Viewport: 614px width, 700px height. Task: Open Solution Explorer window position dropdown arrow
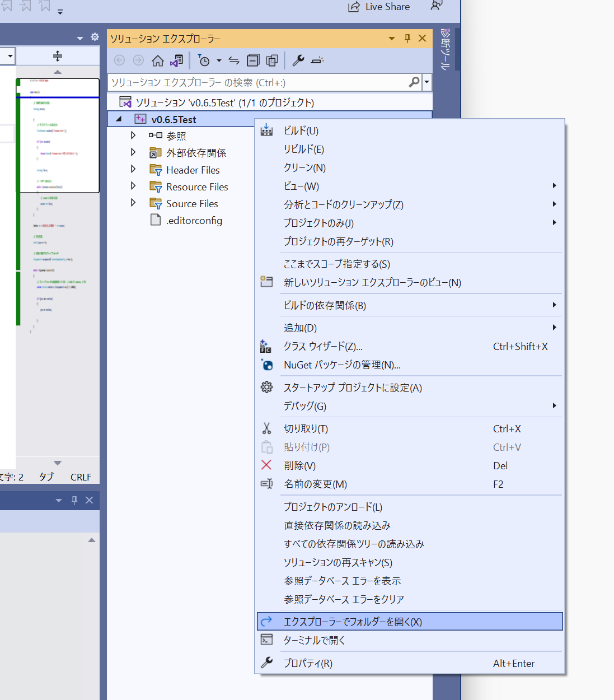[x=392, y=39]
